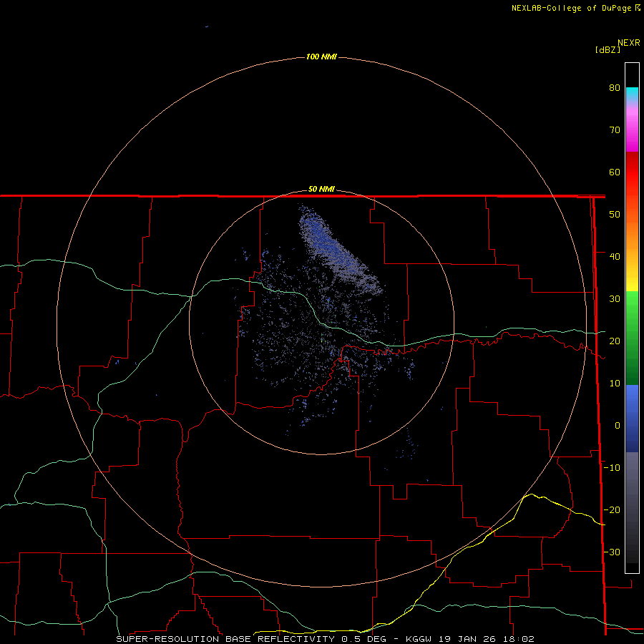Viewport: 644px width, 644px height.
Task: Click the 30 dBZ scale value
Action: click(x=615, y=299)
